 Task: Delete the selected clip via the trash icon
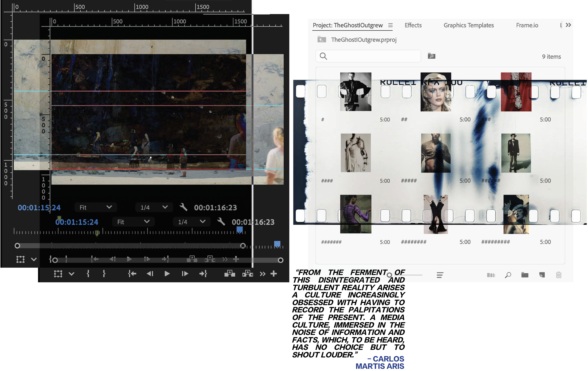[558, 275]
